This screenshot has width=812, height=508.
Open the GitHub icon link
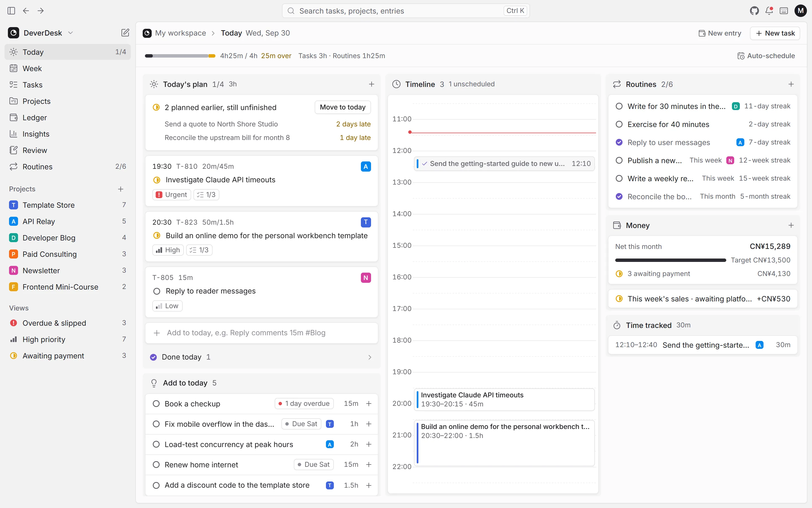pos(754,11)
